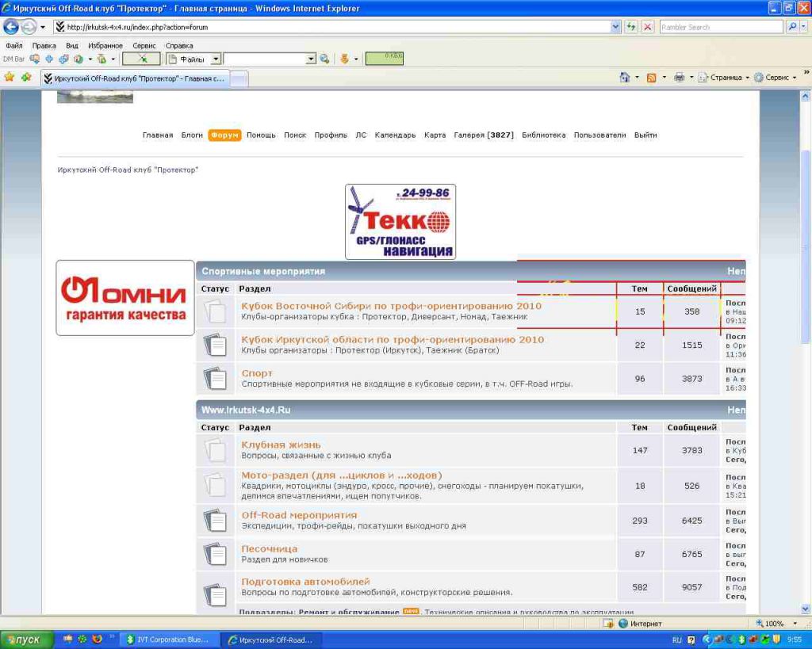Expand the address bar URL dropdown

click(616, 26)
